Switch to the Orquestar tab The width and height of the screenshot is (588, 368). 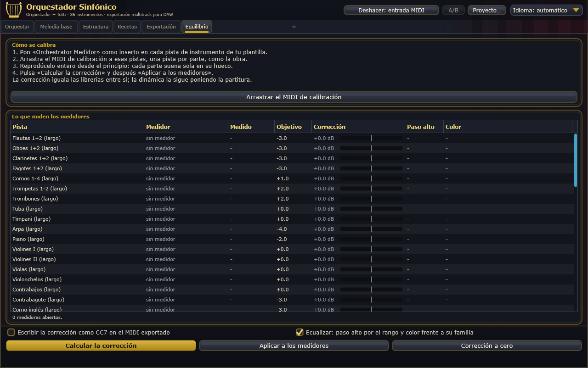click(17, 27)
